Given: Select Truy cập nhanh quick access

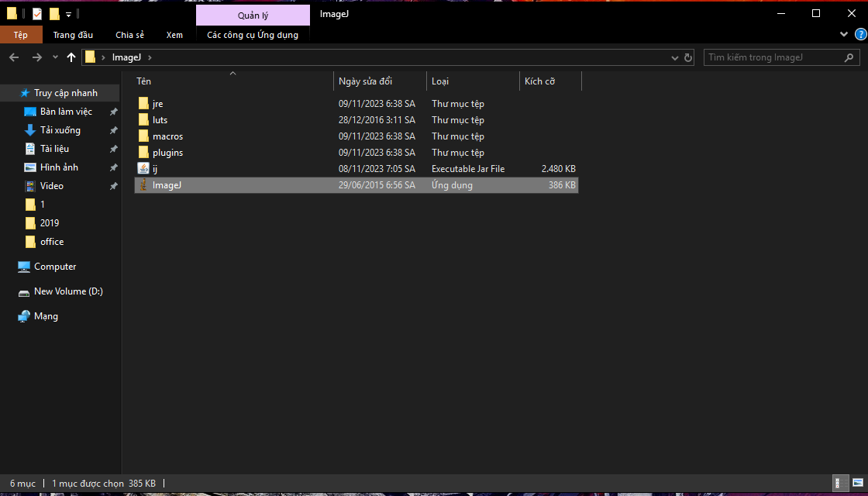Looking at the screenshot, I should point(65,93).
